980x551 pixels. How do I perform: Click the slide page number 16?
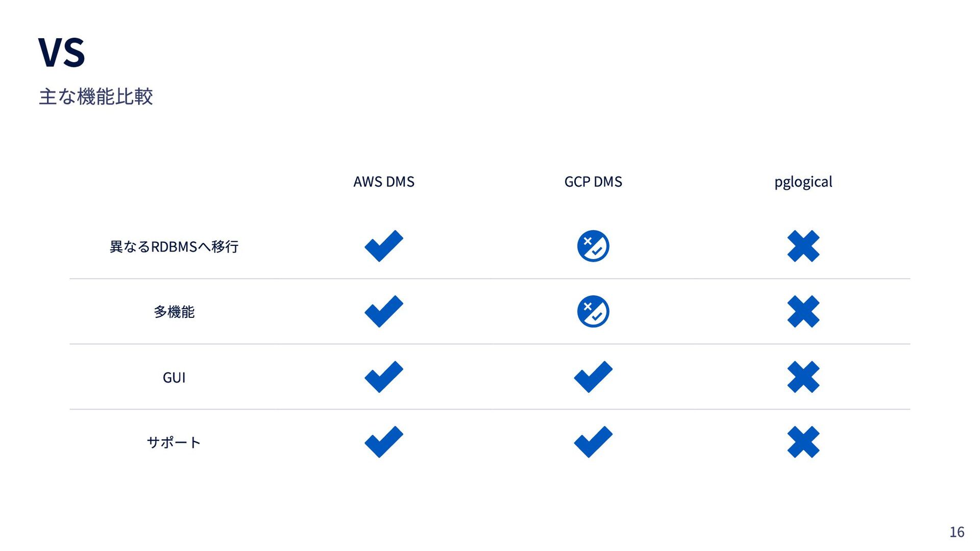[x=957, y=532]
